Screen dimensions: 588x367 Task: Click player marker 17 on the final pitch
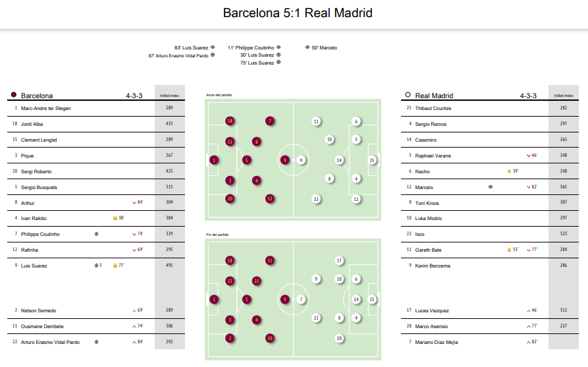[339, 260]
